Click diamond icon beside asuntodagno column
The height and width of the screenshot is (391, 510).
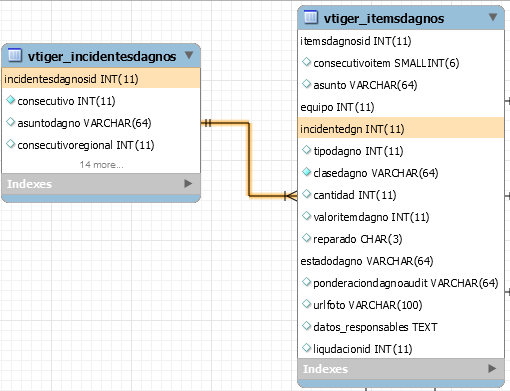coord(11,122)
